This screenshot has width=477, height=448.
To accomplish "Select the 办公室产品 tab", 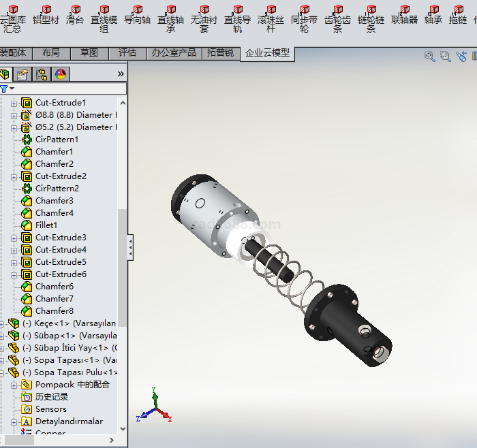I will pos(173,53).
